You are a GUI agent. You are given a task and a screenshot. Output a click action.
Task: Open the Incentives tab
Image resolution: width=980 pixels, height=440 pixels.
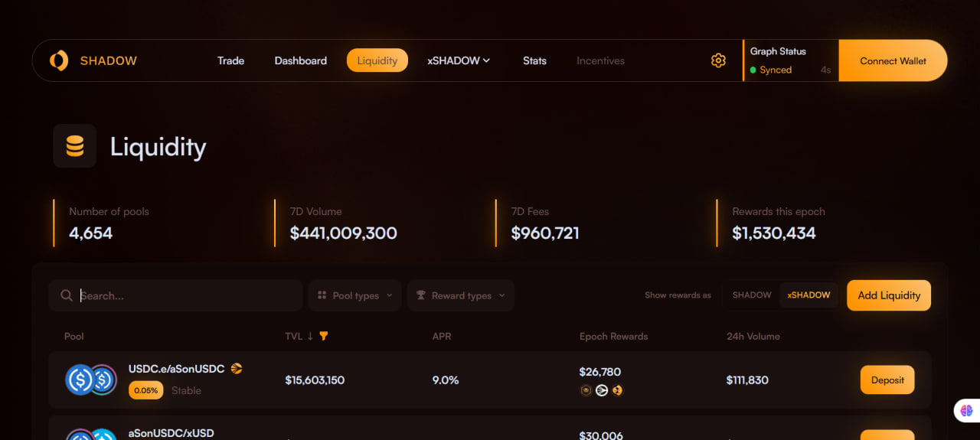click(x=600, y=60)
